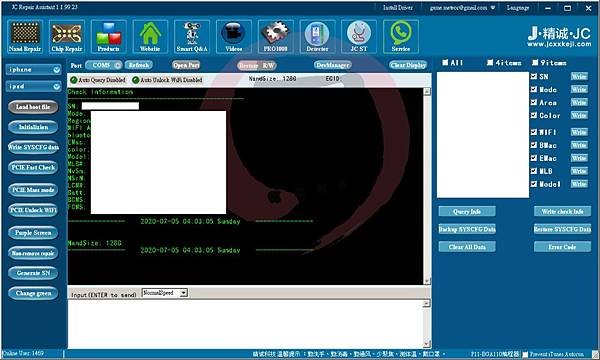This screenshot has height=360, width=600.
Task: Open the Detector icon
Action: click(317, 37)
